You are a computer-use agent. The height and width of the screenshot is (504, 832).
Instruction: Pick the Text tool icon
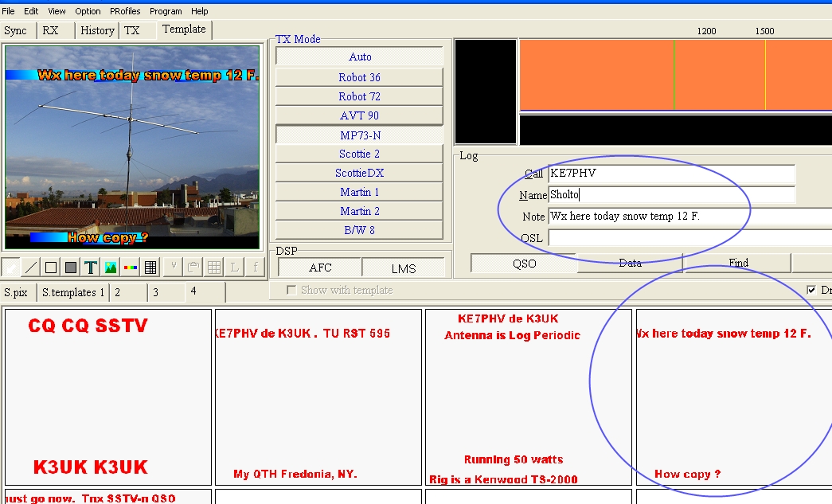pyautogui.click(x=91, y=268)
